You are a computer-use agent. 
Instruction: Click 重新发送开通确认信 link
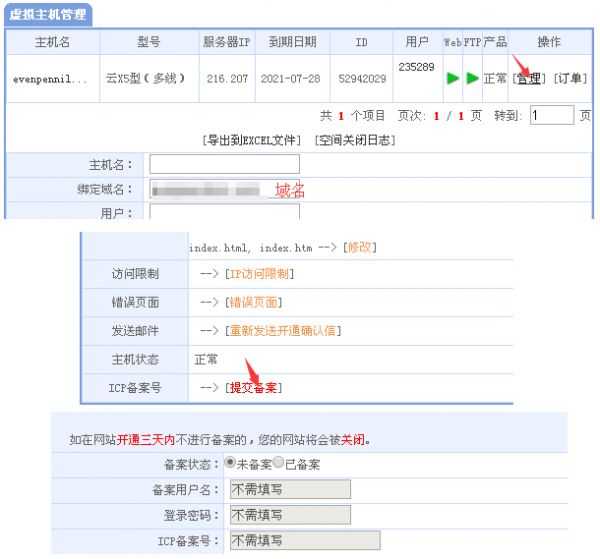(x=283, y=330)
